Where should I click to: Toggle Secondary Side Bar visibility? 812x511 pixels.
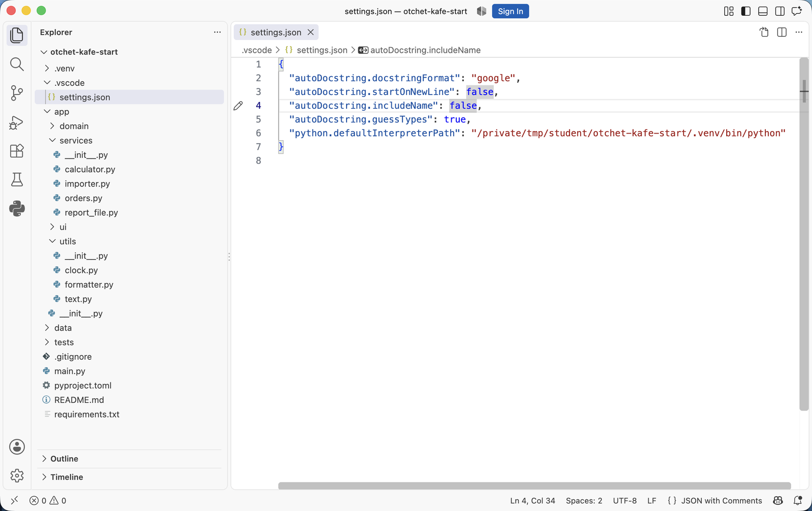tap(780, 11)
